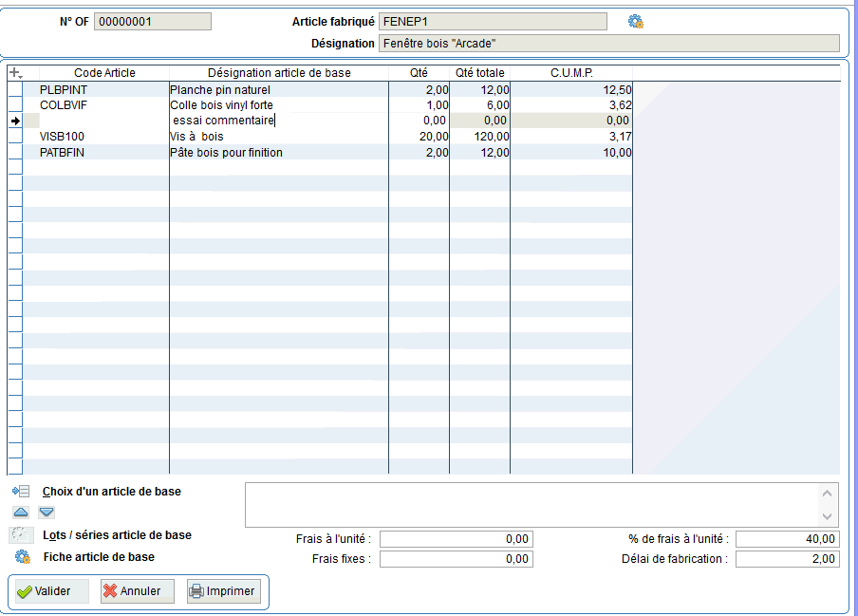Click quantity 1,00 in COLBVIF row

tap(420, 105)
